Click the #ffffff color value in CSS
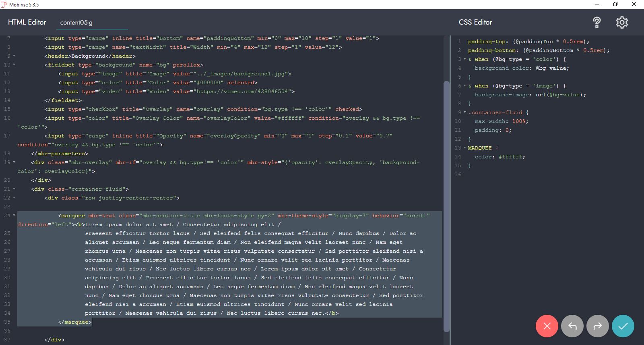This screenshot has width=644, height=345. (511, 157)
